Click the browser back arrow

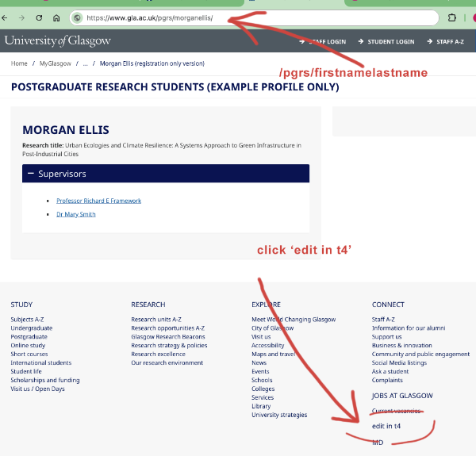point(7,17)
